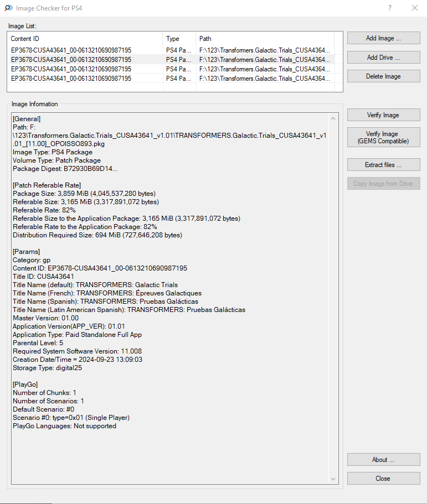Click the Add Drive ... button

click(384, 57)
